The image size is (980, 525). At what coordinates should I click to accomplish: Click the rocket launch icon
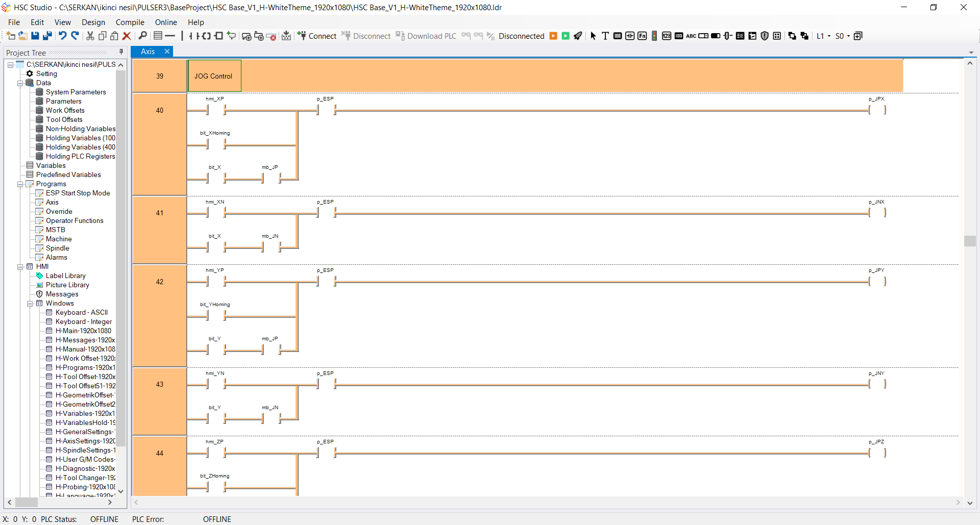coord(578,36)
